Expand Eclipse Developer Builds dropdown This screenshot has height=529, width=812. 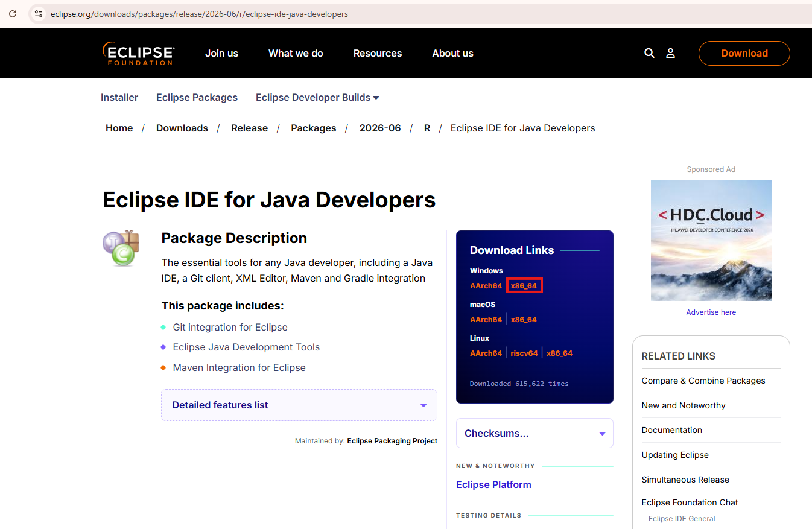tap(317, 97)
